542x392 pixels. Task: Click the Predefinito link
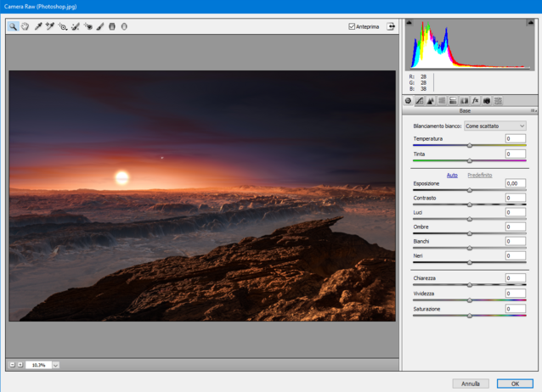pyautogui.click(x=480, y=176)
